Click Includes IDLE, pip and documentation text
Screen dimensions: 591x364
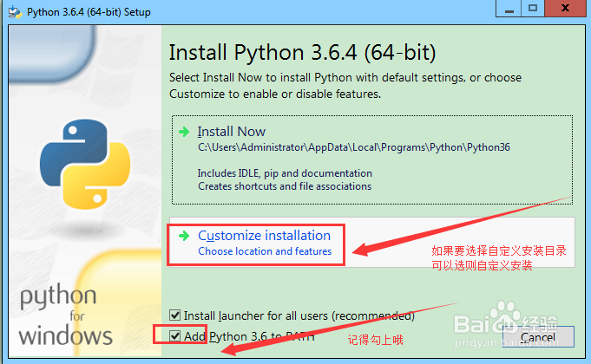pyautogui.click(x=285, y=173)
